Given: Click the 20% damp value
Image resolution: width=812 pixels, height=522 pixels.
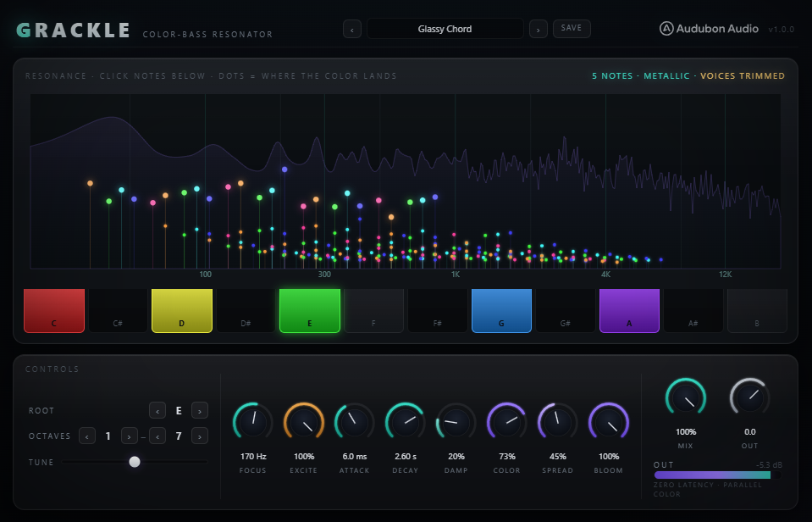Looking at the screenshot, I should point(456,457).
